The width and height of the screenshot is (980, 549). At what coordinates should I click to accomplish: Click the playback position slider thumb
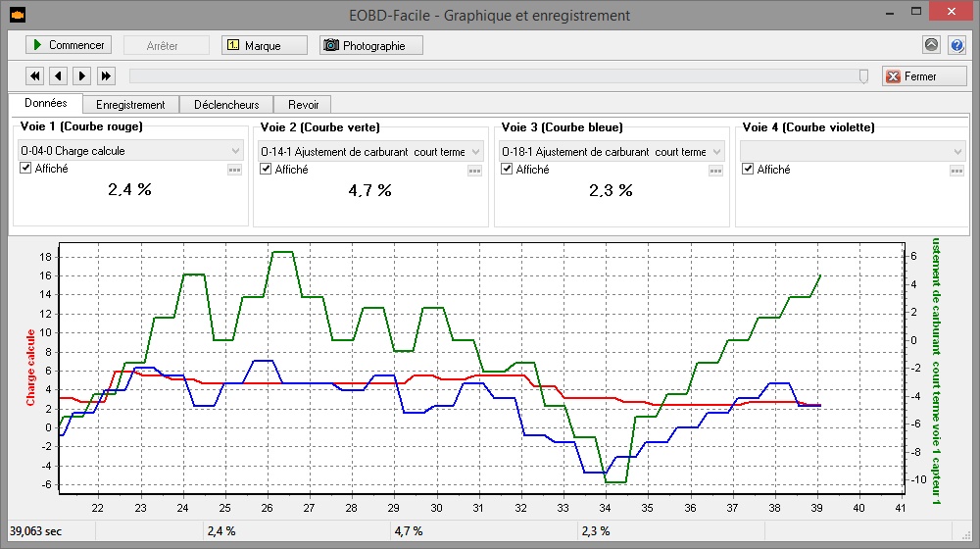click(x=863, y=75)
